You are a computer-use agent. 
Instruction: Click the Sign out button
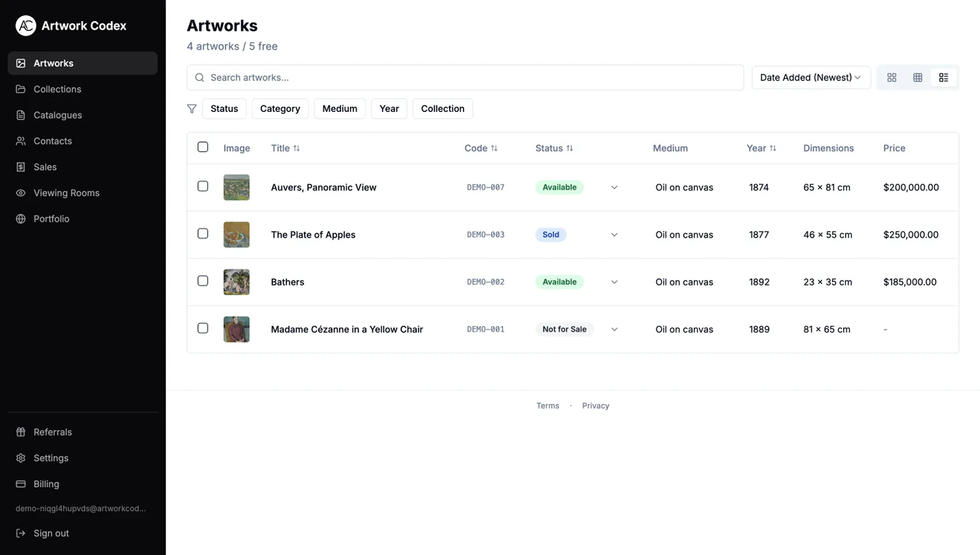51,533
